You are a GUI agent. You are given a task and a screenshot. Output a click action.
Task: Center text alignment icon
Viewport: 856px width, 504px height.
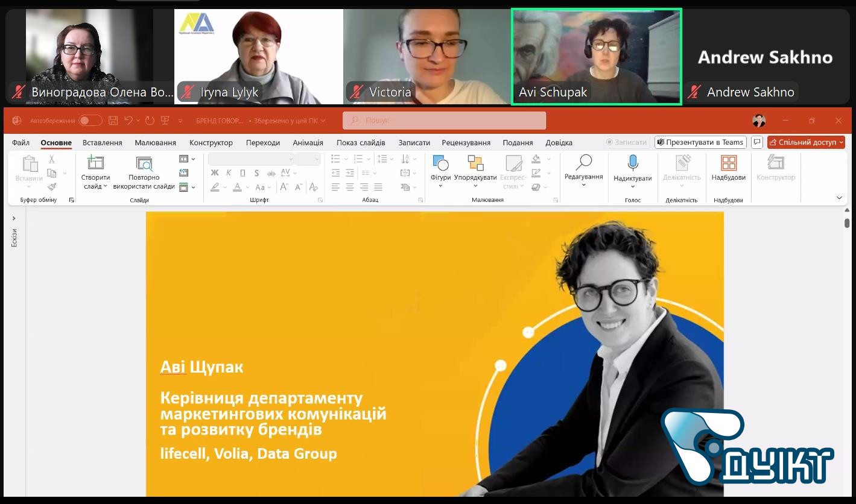[350, 187]
